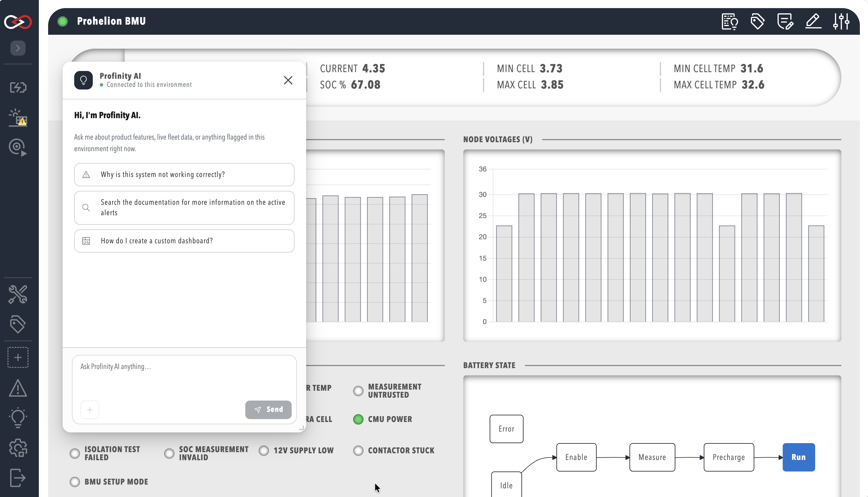Click the BMU Setup Mode indicator
The image size is (868, 497).
pyautogui.click(x=75, y=482)
